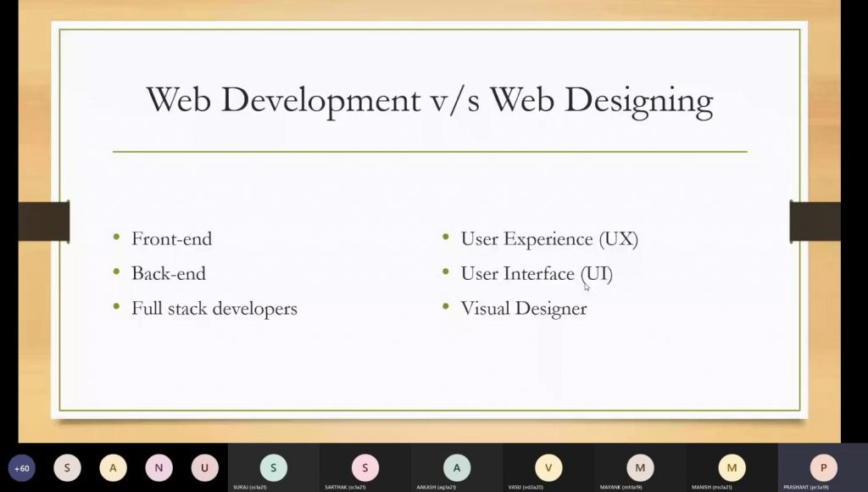Open AAKASH participant tile

click(x=457, y=467)
